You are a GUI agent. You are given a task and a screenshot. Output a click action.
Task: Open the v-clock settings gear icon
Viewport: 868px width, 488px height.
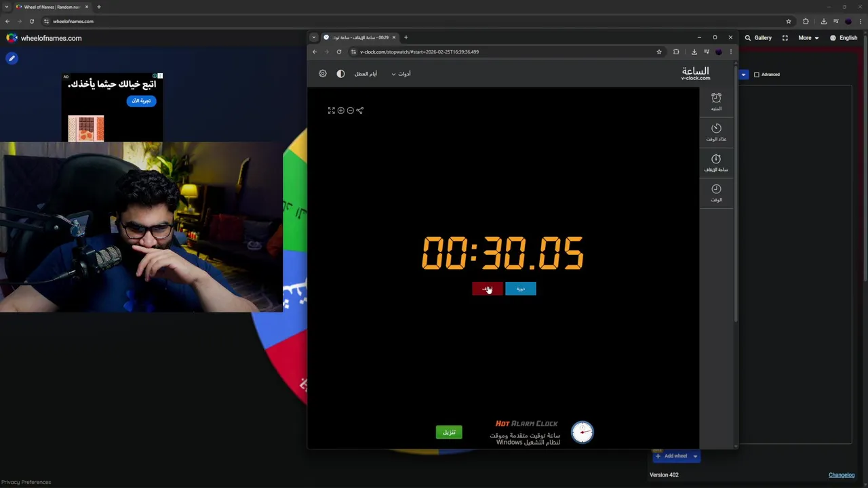(x=323, y=74)
